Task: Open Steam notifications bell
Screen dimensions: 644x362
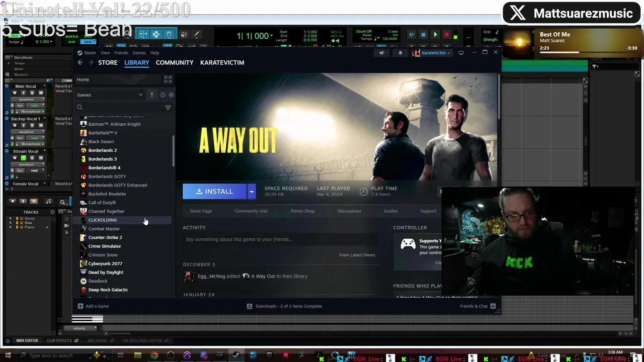Action: [400, 53]
